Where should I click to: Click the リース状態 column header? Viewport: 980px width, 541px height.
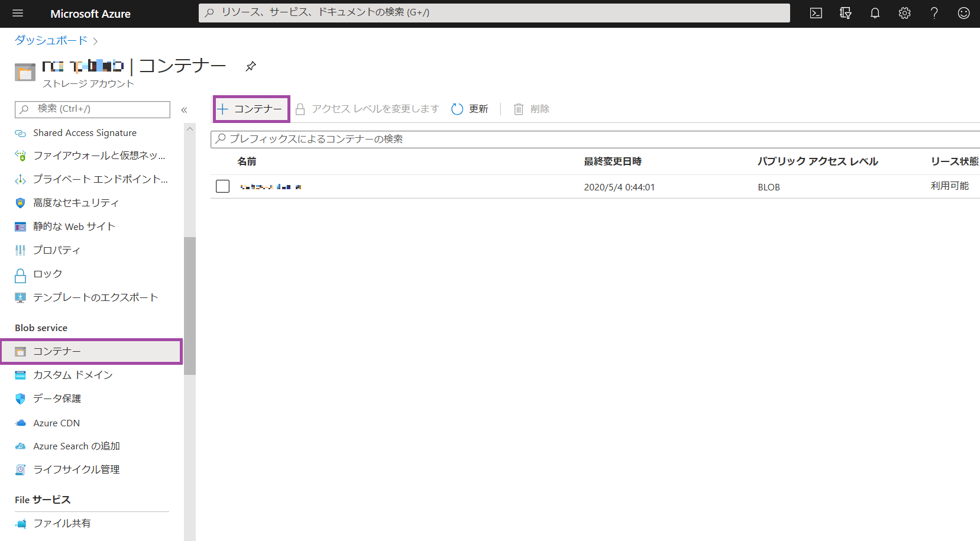(955, 161)
